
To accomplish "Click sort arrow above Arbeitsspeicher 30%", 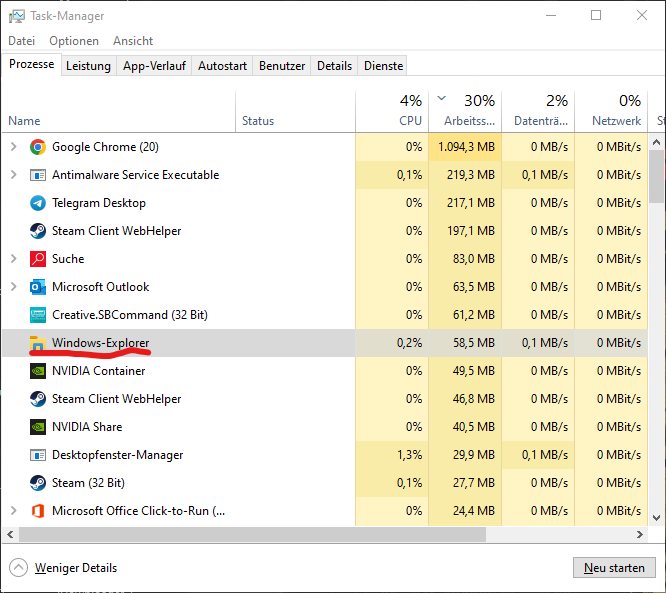I will pyautogui.click(x=442, y=98).
